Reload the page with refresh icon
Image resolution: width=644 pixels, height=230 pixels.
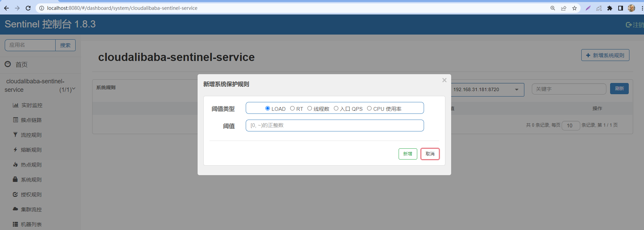coord(28,8)
